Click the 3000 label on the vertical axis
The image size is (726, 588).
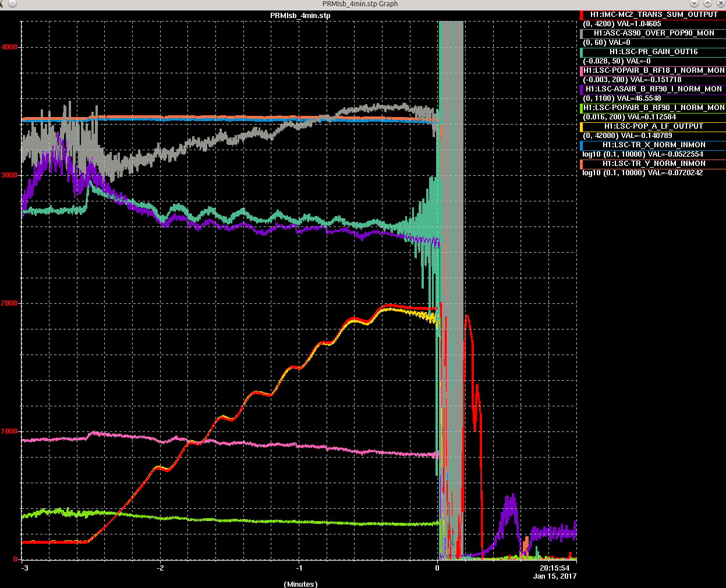pyautogui.click(x=10, y=175)
